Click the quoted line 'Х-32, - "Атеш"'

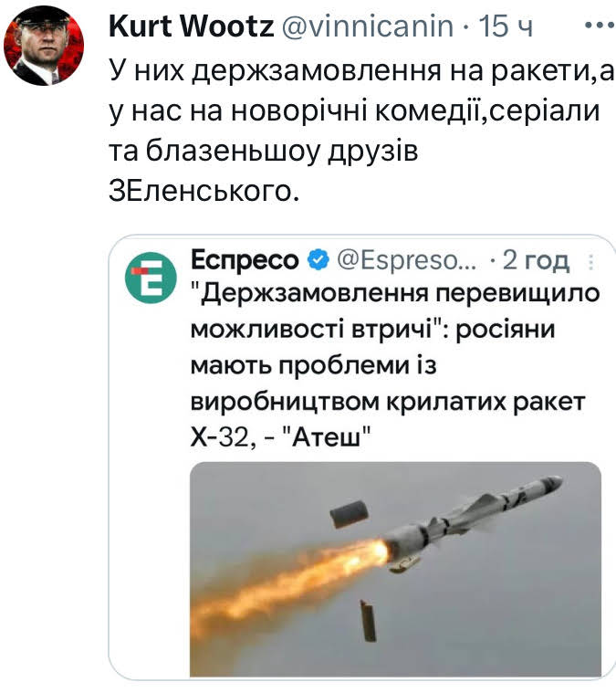(280, 438)
